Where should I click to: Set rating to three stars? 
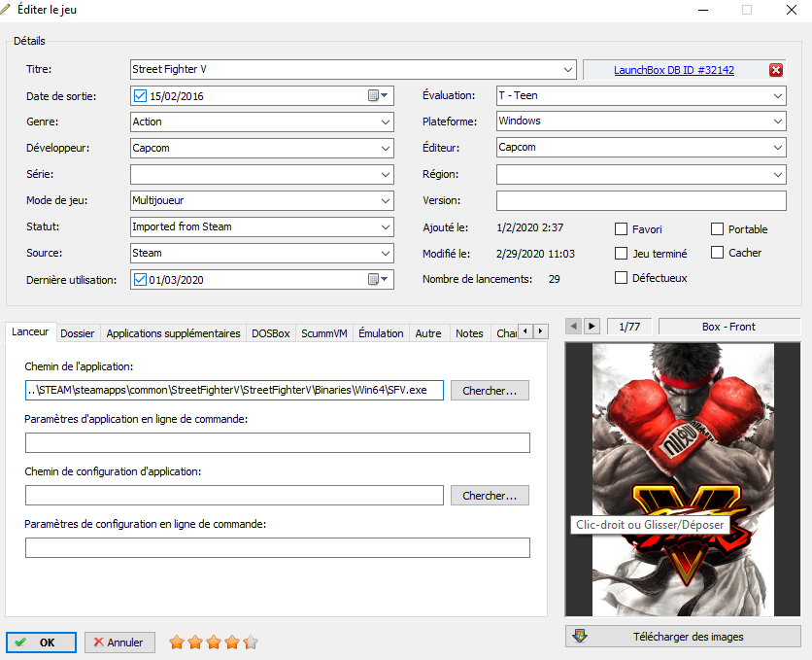214,643
